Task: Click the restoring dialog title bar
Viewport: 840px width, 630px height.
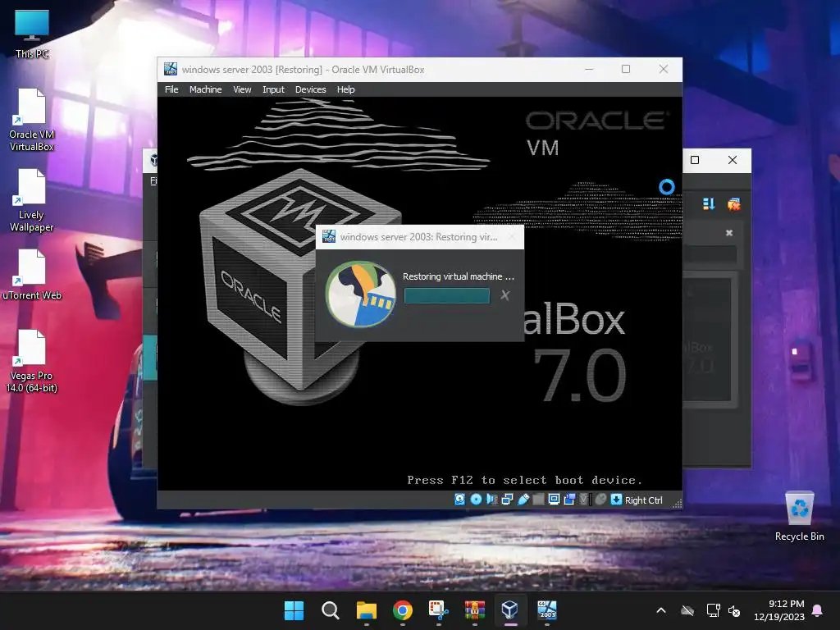Action: pyautogui.click(x=419, y=237)
